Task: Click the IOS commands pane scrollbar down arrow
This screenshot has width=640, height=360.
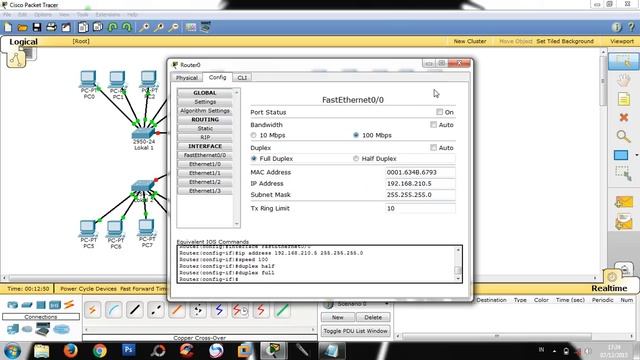Action: 458,278
